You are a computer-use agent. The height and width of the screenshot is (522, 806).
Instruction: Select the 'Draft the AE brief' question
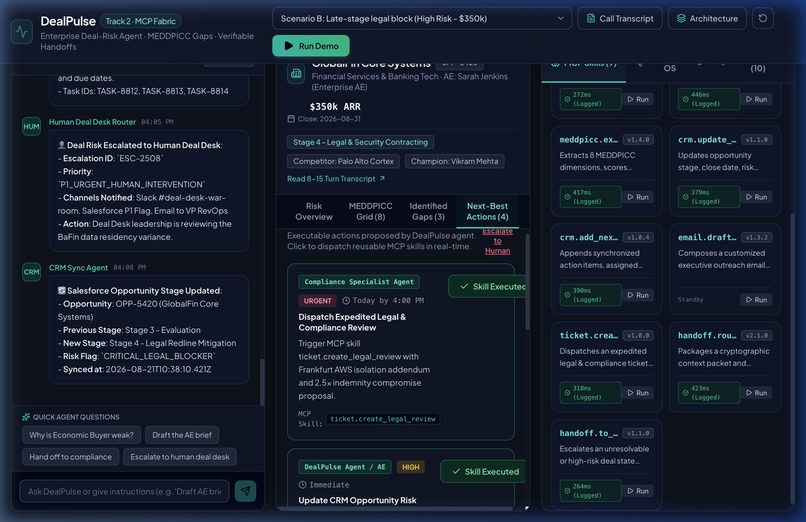click(x=182, y=435)
